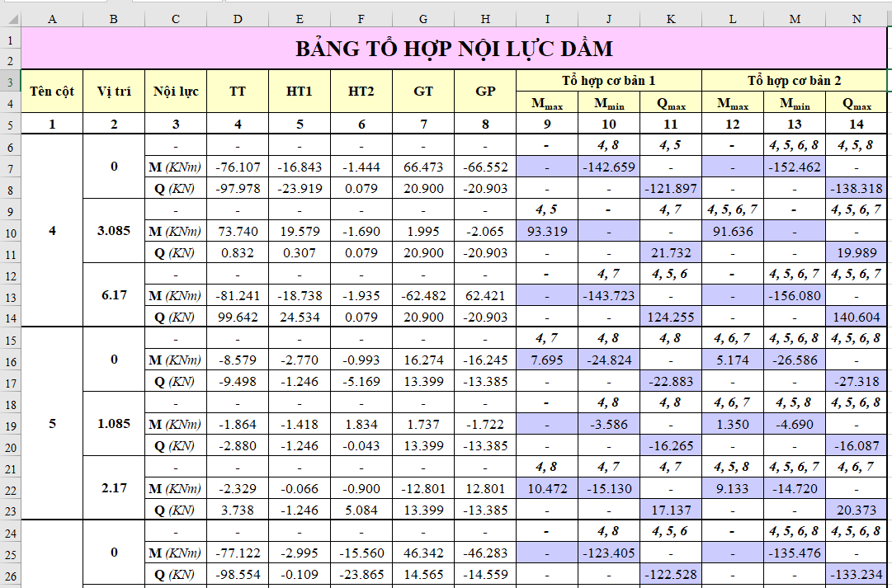
Task: Select cell with value -97.978
Action: [238, 188]
